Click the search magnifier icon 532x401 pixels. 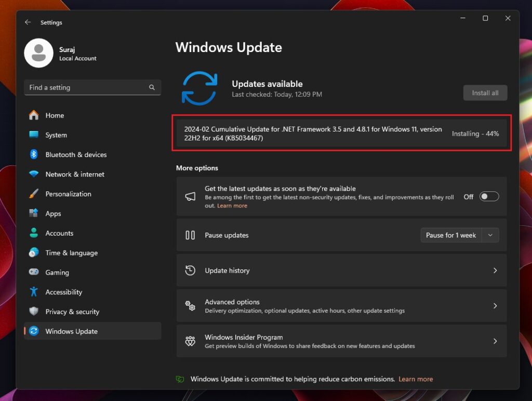pos(152,87)
